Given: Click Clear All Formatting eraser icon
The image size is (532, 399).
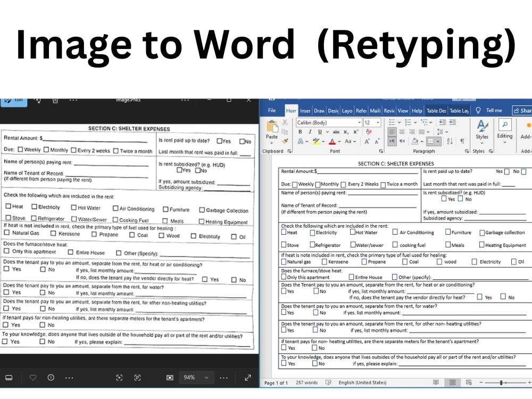Looking at the screenshot, I should pyautogui.click(x=369, y=131).
